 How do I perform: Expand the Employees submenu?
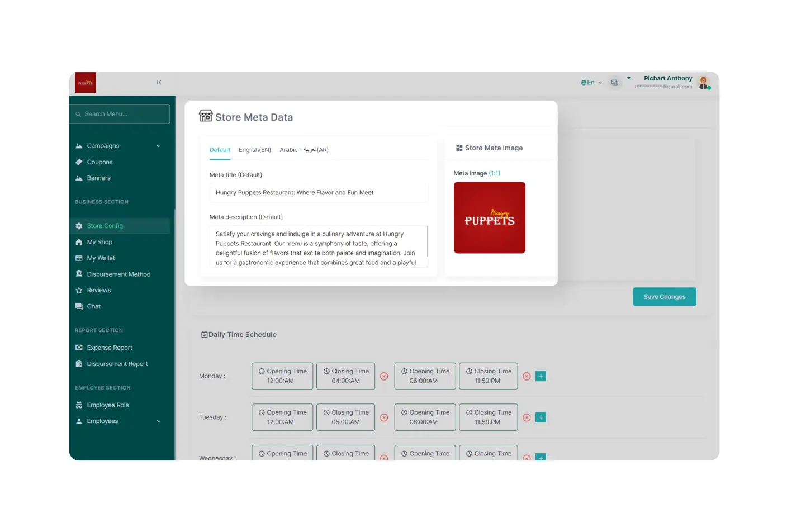[159, 421]
